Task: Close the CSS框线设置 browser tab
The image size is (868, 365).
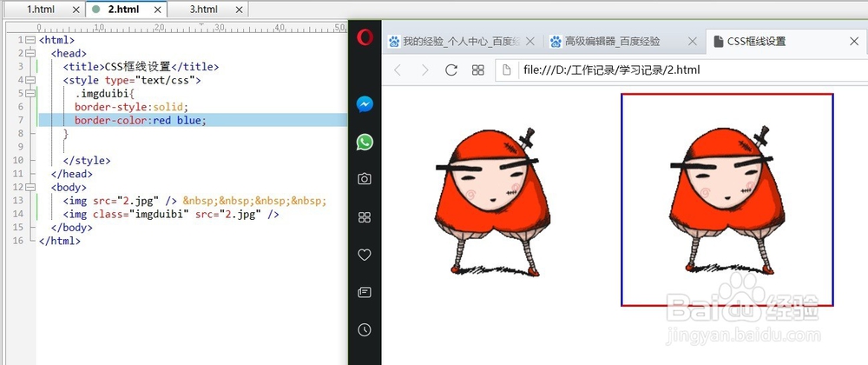Action: (x=853, y=42)
